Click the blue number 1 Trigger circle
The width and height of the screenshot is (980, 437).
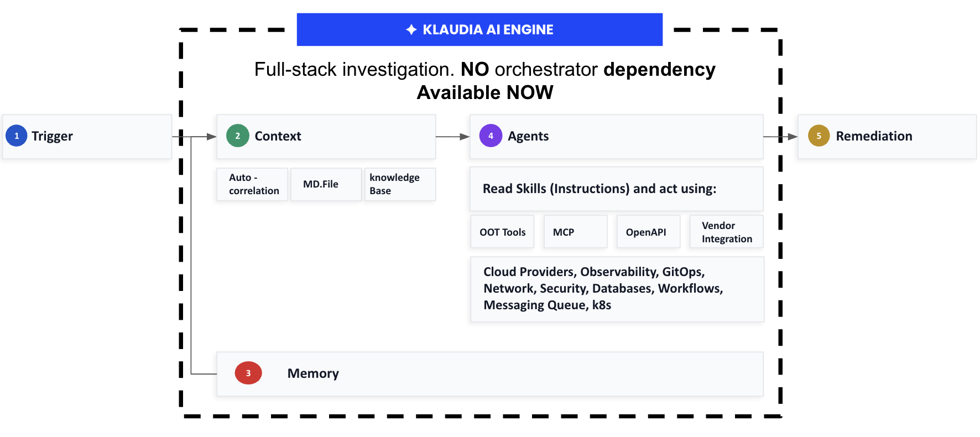17,136
